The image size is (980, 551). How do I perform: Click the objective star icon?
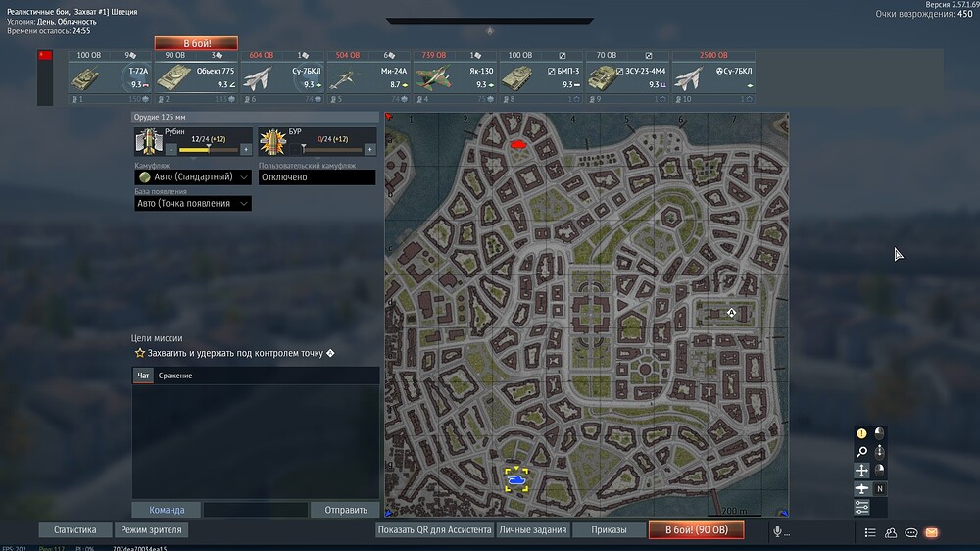pyautogui.click(x=140, y=353)
